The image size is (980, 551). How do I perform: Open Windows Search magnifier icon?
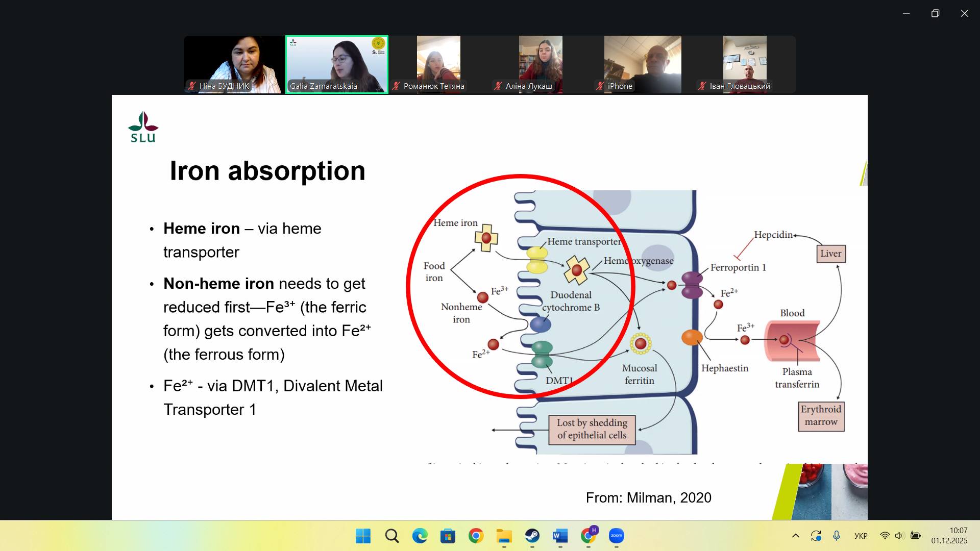coord(391,536)
